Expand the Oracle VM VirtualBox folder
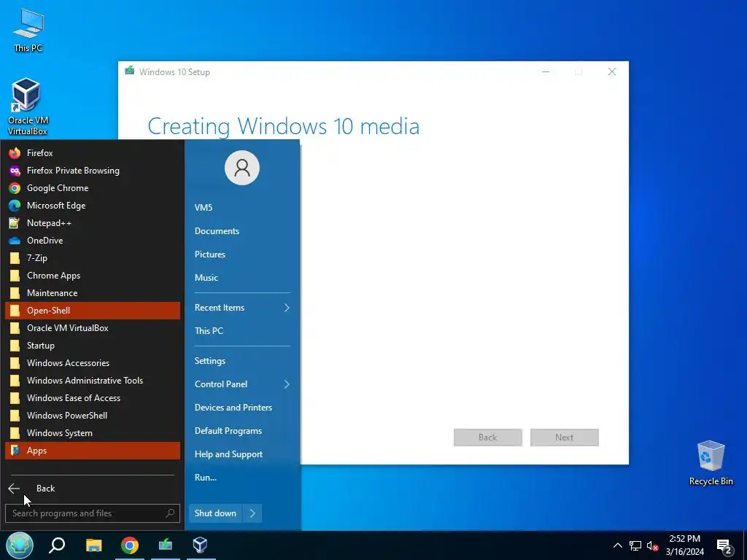Image resolution: width=747 pixels, height=560 pixels. coord(93,328)
